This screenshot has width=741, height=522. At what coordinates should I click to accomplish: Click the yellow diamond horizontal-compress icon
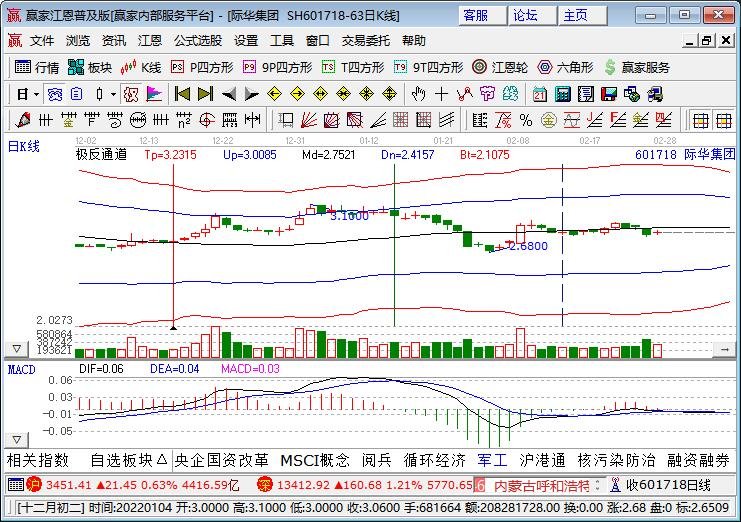click(344, 94)
